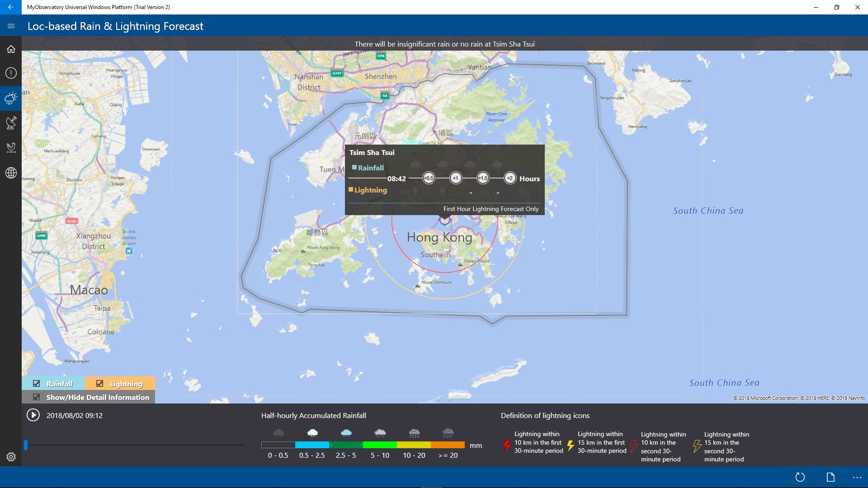Viewport: 868px width, 488px height.
Task: Toggle the Show/Hide Detail Information checkbox
Action: 37,397
